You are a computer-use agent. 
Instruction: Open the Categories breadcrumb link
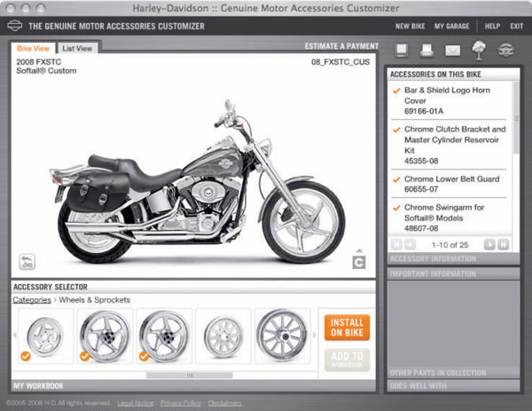[x=32, y=300]
